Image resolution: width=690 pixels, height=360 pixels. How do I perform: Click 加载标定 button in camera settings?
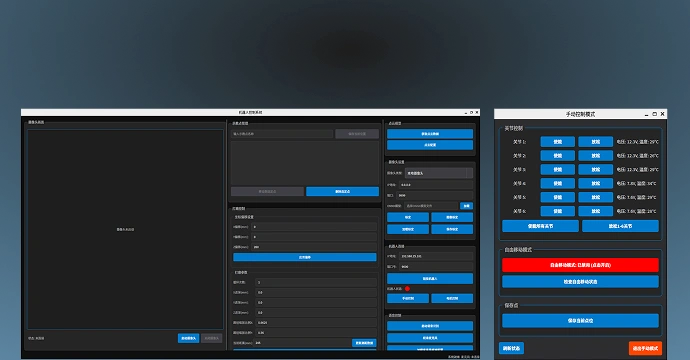coord(408,229)
